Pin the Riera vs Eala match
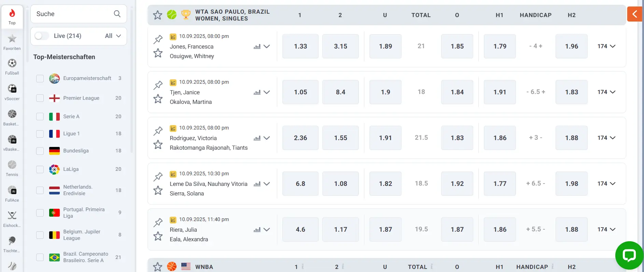Image resolution: width=644 pixels, height=272 pixels. click(x=158, y=222)
